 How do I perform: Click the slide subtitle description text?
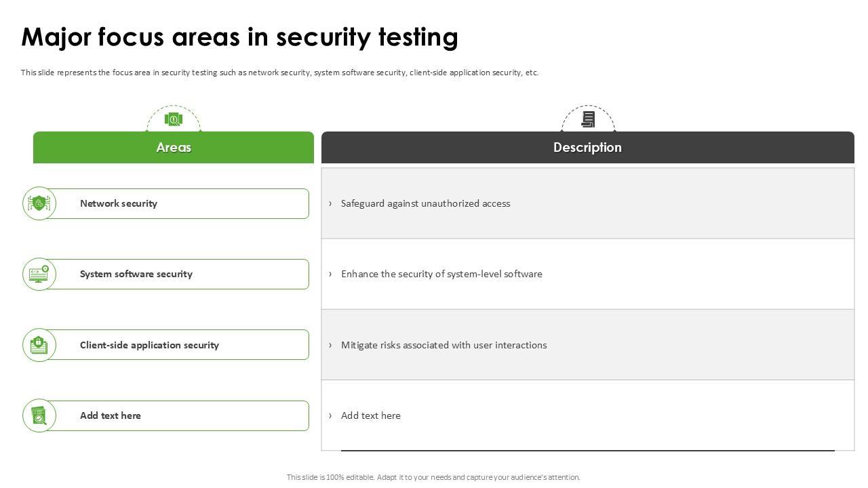tap(279, 73)
